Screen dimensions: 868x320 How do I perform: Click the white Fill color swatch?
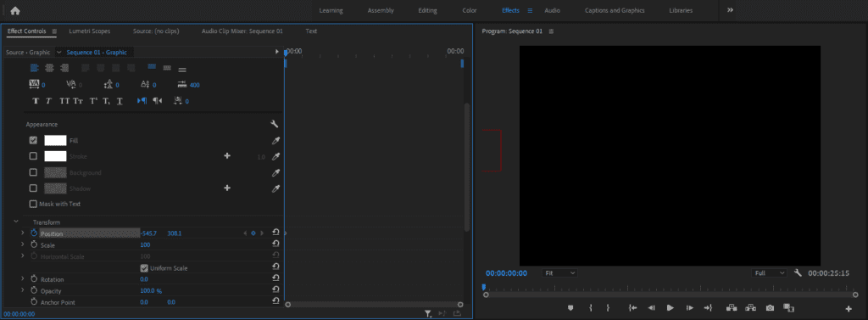[x=55, y=140]
